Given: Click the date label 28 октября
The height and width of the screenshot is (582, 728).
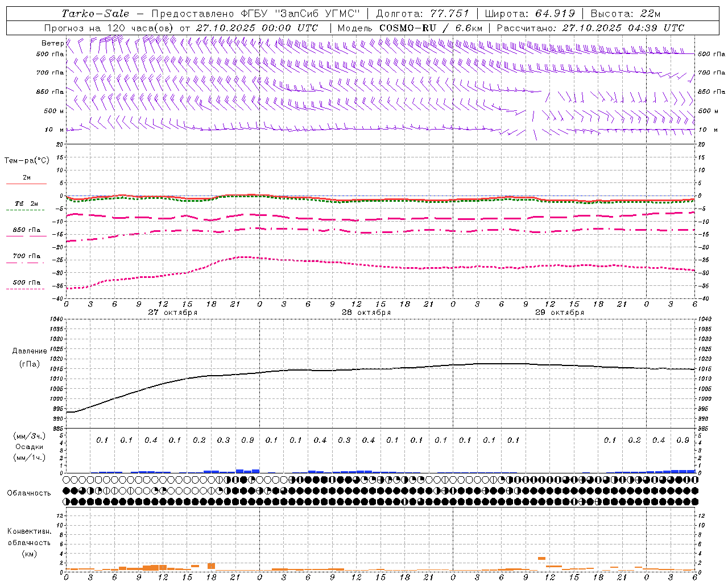Looking at the screenshot, I should [x=366, y=313].
